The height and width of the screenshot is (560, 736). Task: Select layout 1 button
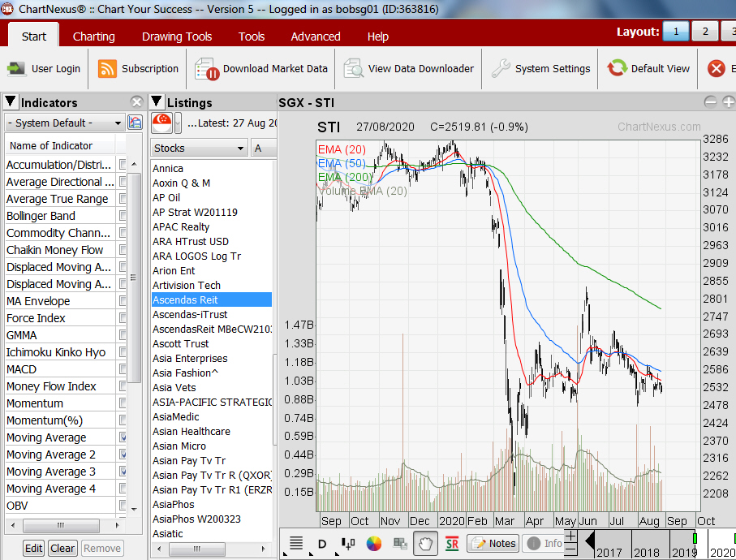[676, 32]
